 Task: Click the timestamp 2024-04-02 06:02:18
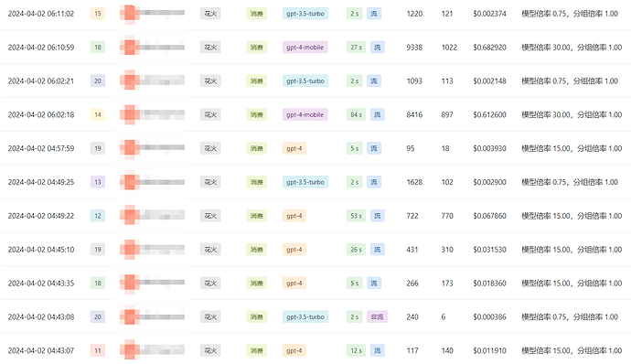tap(41, 114)
